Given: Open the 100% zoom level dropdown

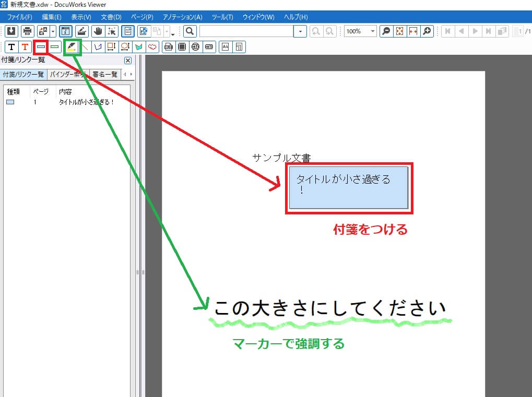Looking at the screenshot, I should 373,31.
